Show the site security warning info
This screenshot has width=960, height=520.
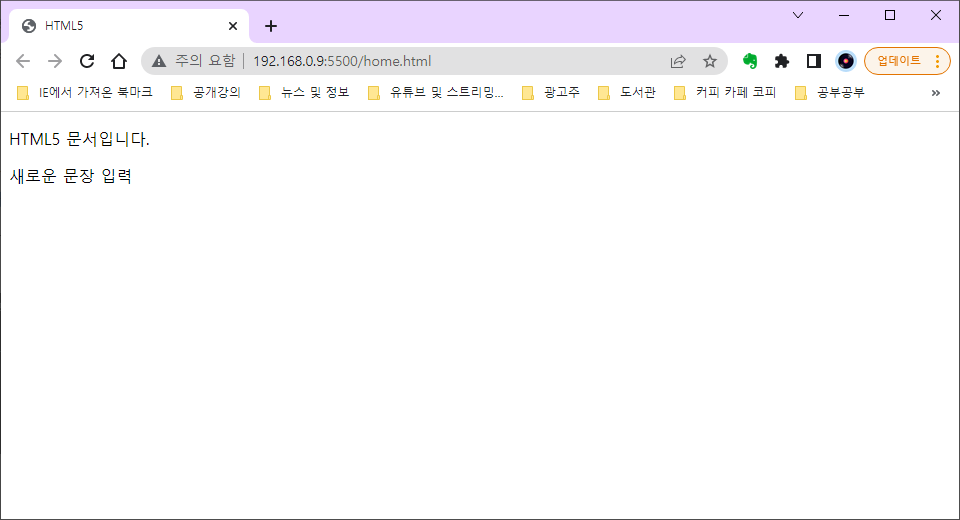point(193,61)
